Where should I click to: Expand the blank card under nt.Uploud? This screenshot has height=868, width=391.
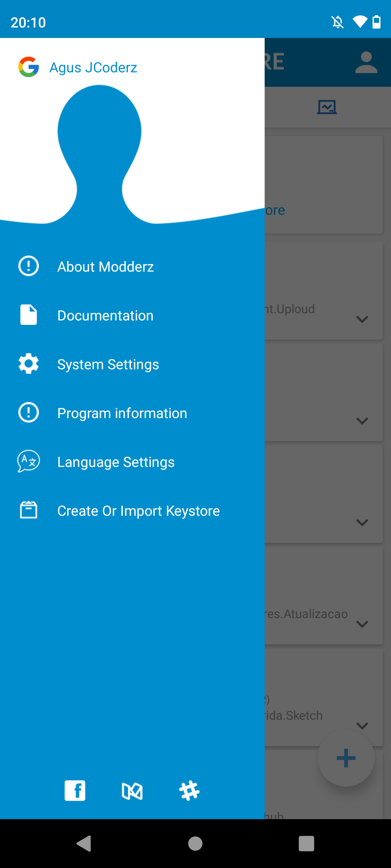point(362,421)
